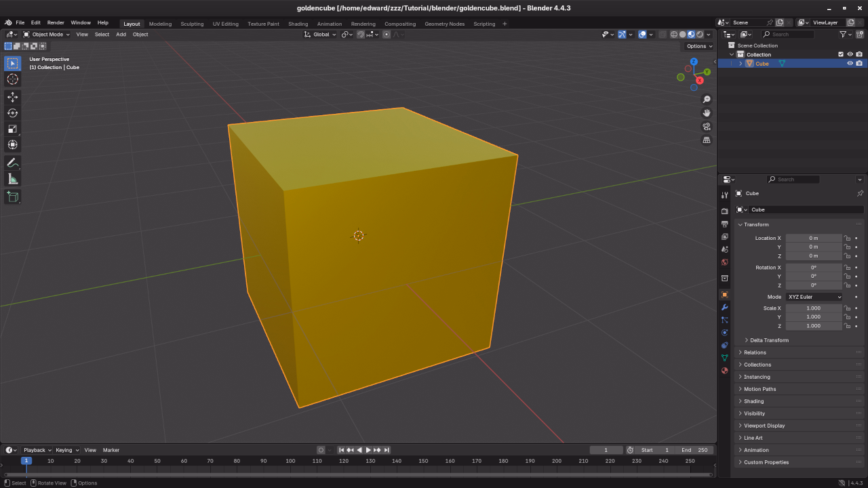The image size is (868, 488).
Task: Hide Cube in the viewport via eye icon
Action: pyautogui.click(x=850, y=63)
